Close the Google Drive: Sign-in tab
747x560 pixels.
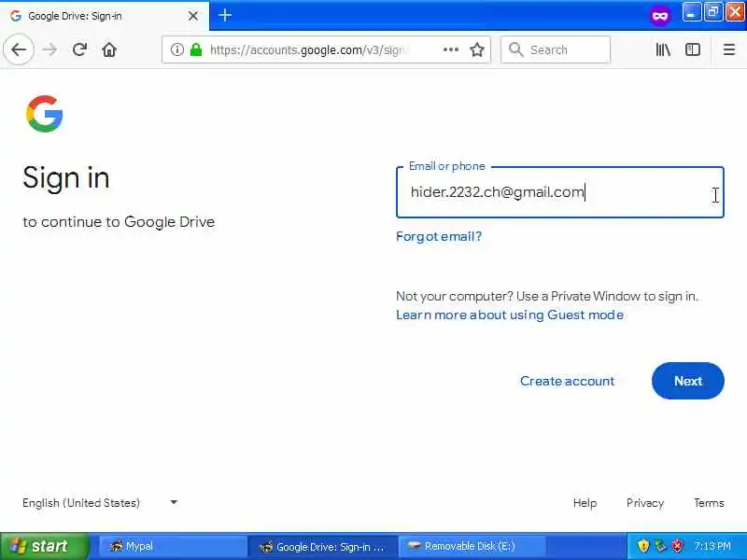193,16
